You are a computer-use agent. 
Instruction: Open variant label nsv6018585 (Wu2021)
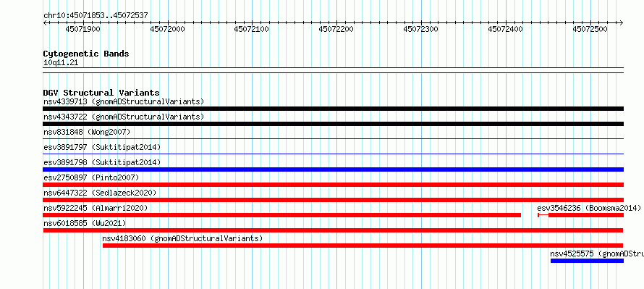coord(85,223)
